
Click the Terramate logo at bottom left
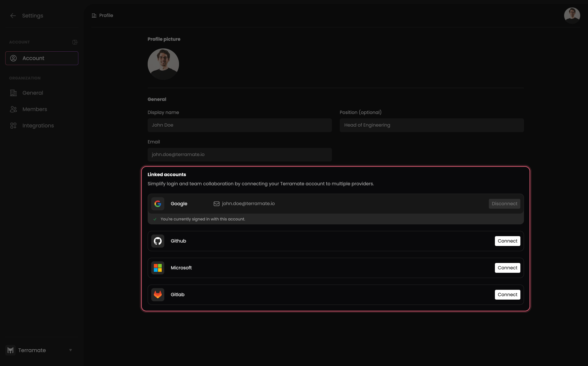point(10,350)
